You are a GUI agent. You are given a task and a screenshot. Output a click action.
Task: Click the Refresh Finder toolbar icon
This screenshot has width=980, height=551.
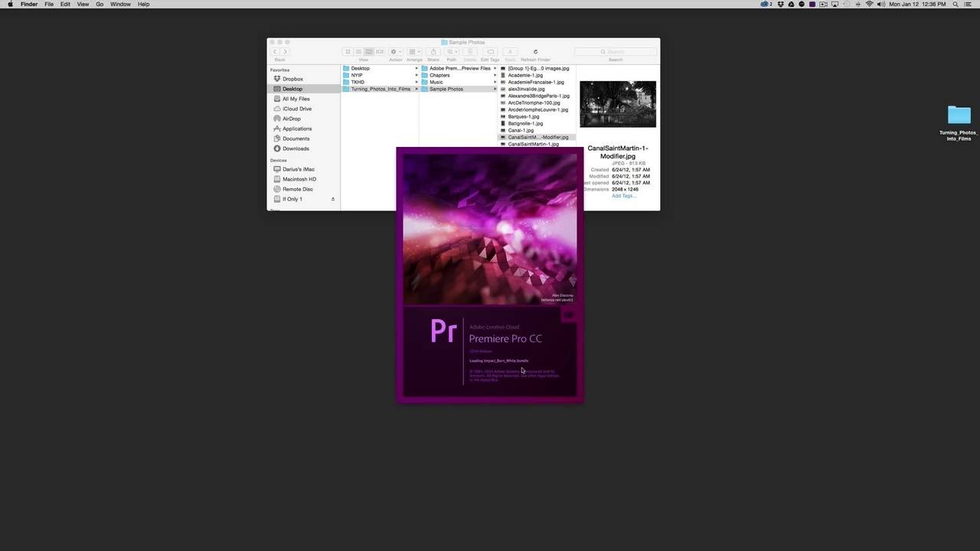535,52
